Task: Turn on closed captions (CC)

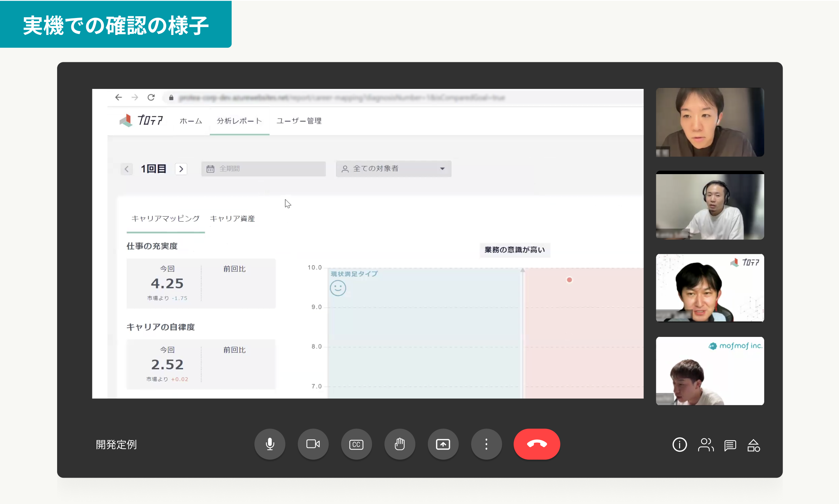Action: pyautogui.click(x=356, y=444)
